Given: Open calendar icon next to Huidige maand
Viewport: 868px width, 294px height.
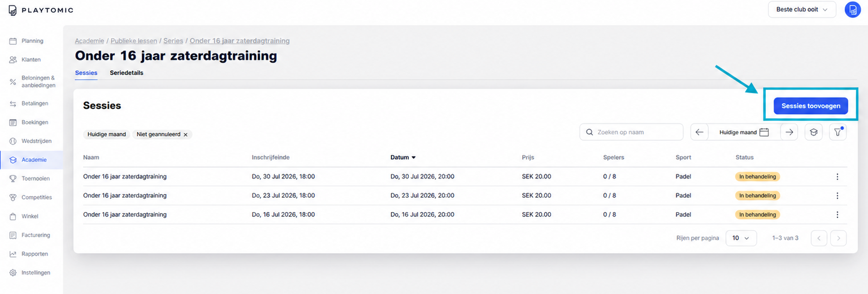Looking at the screenshot, I should coord(764,132).
